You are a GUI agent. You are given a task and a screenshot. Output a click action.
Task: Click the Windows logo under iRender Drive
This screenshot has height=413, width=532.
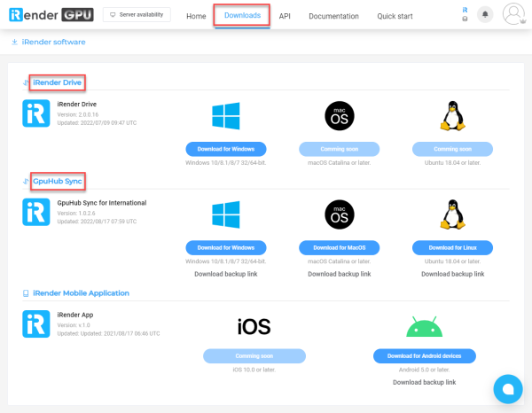[x=226, y=116]
